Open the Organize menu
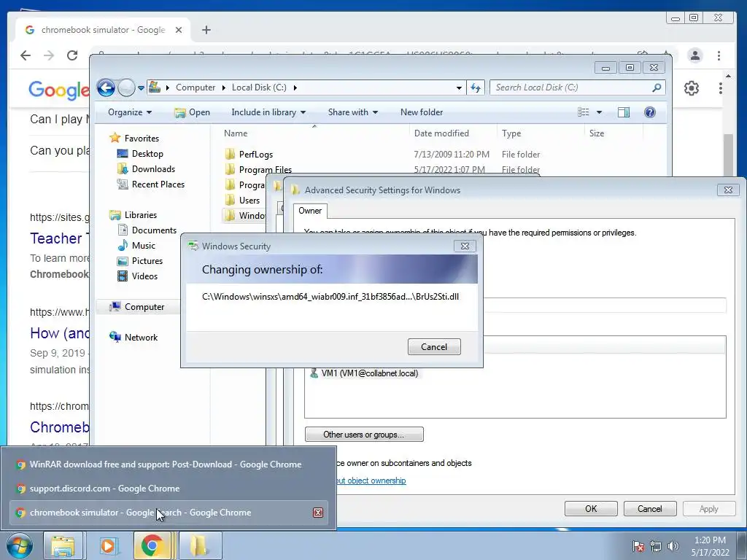Viewport: 747px width, 560px height. pyautogui.click(x=130, y=112)
